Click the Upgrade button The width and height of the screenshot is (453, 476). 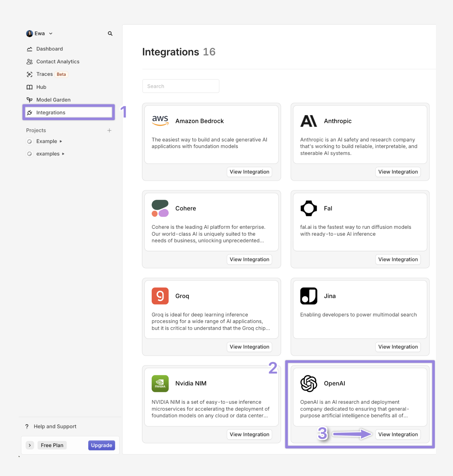pos(102,445)
